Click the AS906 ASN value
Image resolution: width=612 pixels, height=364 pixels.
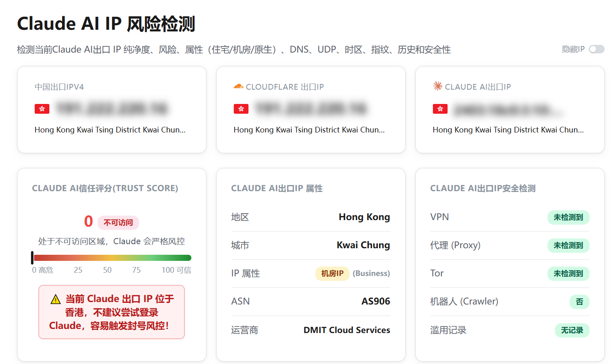pyautogui.click(x=376, y=301)
